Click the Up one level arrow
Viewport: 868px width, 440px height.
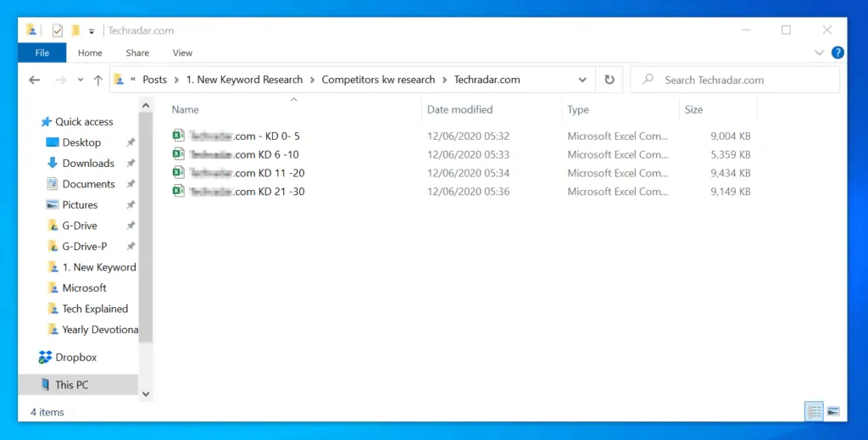pos(98,80)
